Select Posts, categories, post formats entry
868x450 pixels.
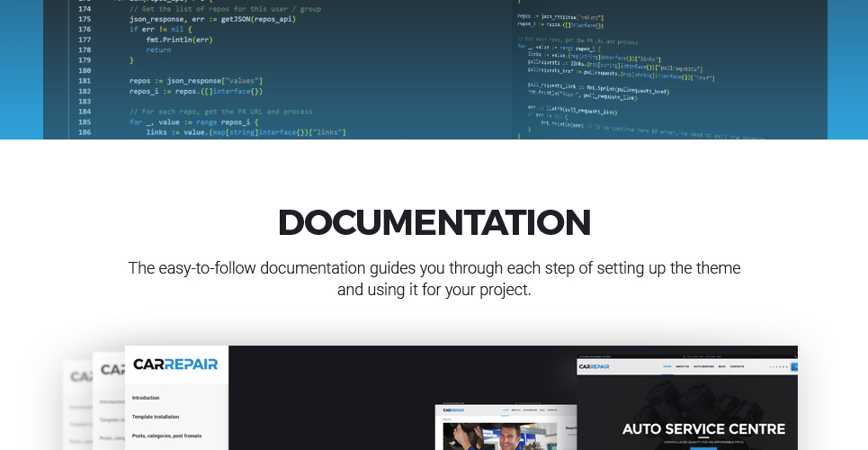[166, 436]
